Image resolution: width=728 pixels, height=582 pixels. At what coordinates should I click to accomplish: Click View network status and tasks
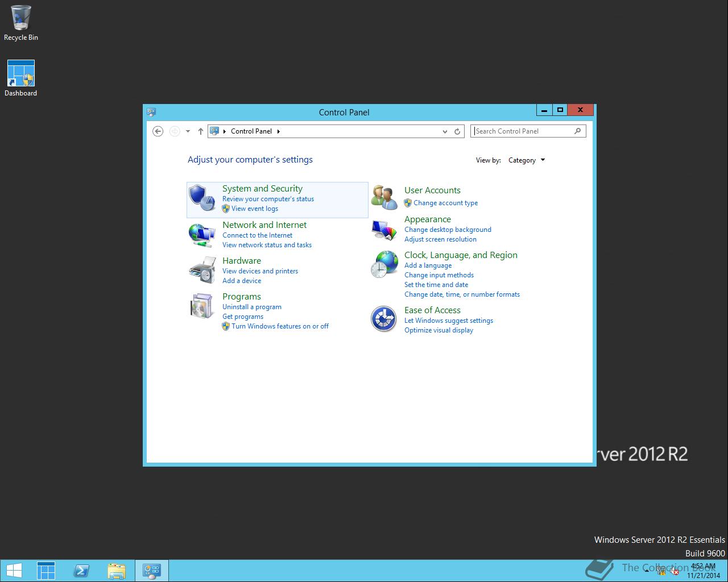tap(267, 245)
